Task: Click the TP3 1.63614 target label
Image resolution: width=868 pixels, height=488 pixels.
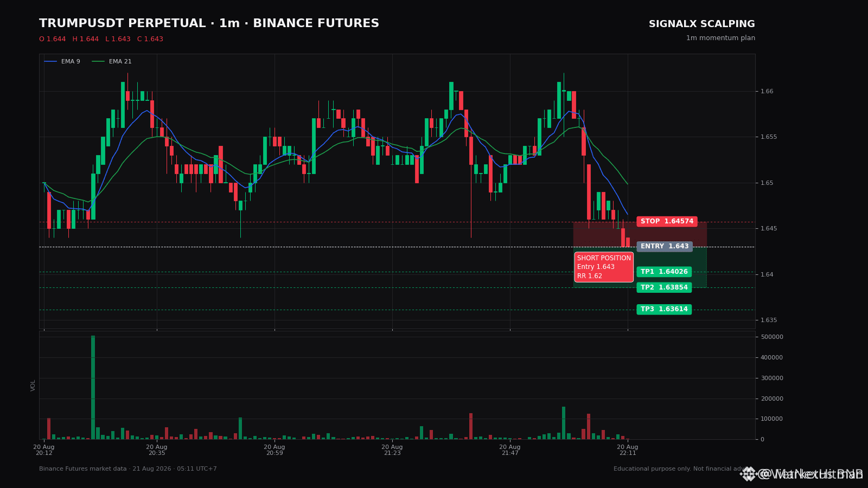Action: pos(664,309)
